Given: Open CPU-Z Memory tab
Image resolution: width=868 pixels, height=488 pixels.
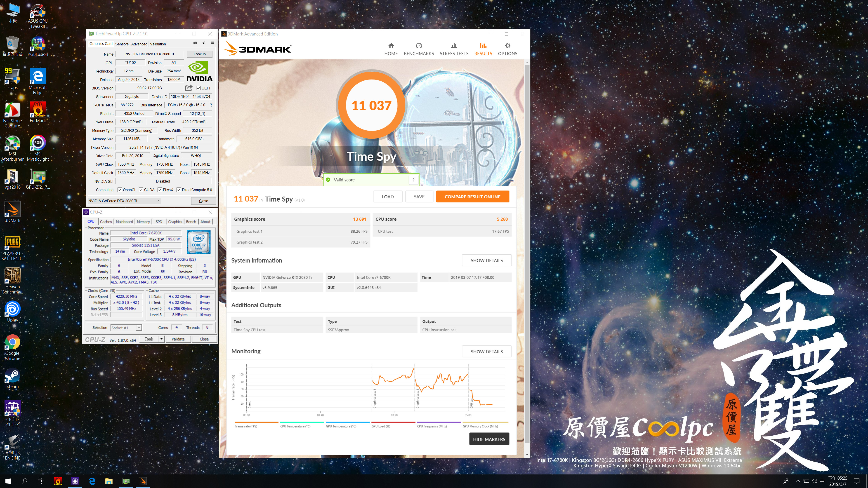Looking at the screenshot, I should tap(143, 222).
